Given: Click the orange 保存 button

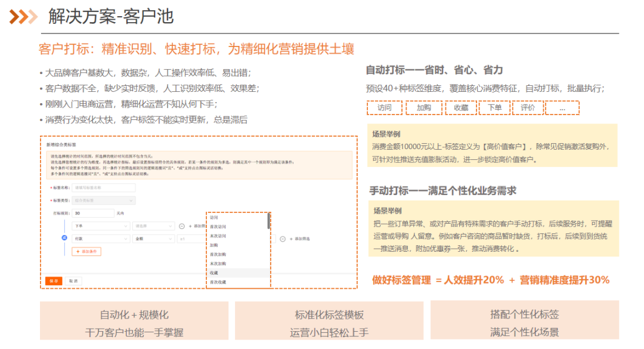Looking at the screenshot, I should 54,280.
